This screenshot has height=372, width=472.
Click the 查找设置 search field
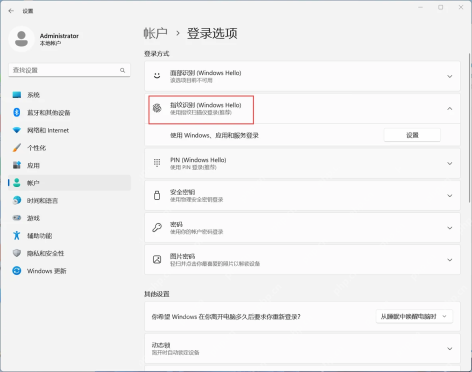pyautogui.click(x=69, y=70)
